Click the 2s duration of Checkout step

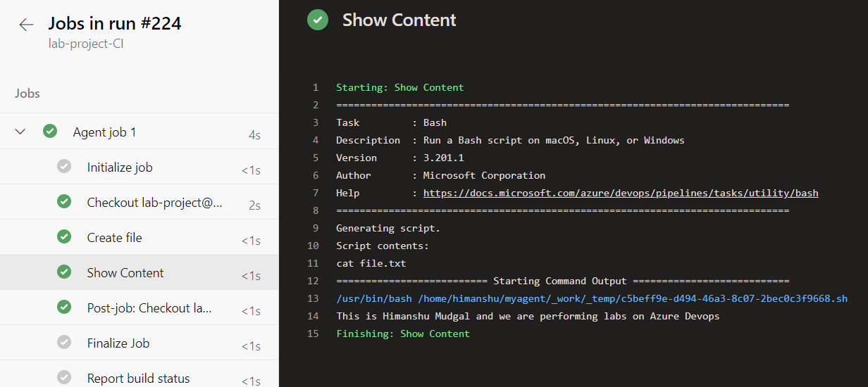254,205
